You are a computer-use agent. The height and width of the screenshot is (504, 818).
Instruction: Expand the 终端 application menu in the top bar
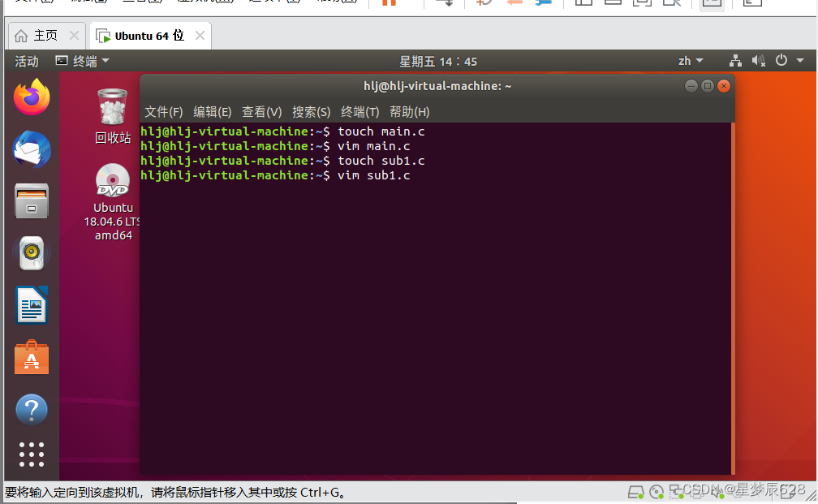[x=84, y=60]
